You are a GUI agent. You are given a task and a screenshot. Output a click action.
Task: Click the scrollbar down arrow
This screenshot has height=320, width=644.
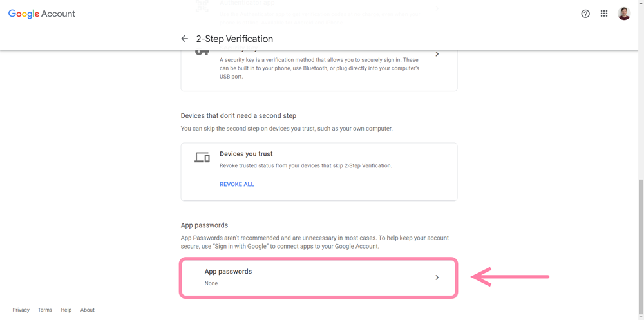coord(641,317)
